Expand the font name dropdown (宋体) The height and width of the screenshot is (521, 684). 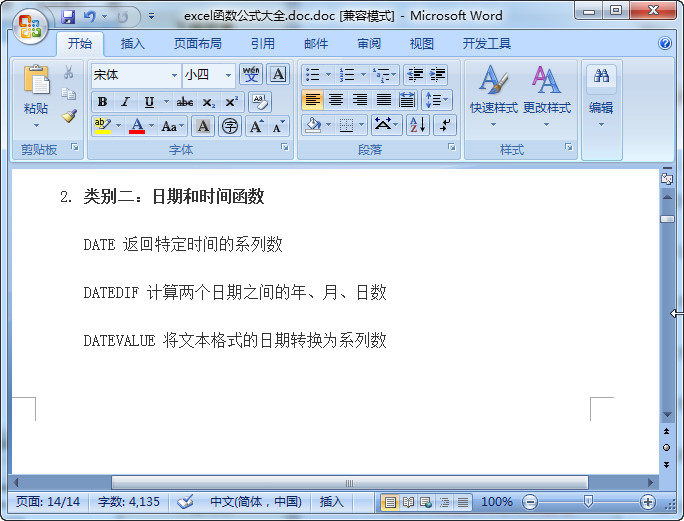click(x=174, y=75)
